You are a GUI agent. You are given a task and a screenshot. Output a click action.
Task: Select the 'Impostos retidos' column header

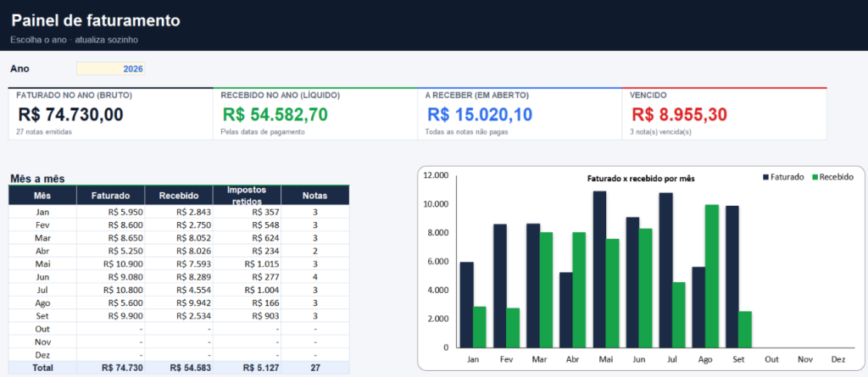click(247, 196)
